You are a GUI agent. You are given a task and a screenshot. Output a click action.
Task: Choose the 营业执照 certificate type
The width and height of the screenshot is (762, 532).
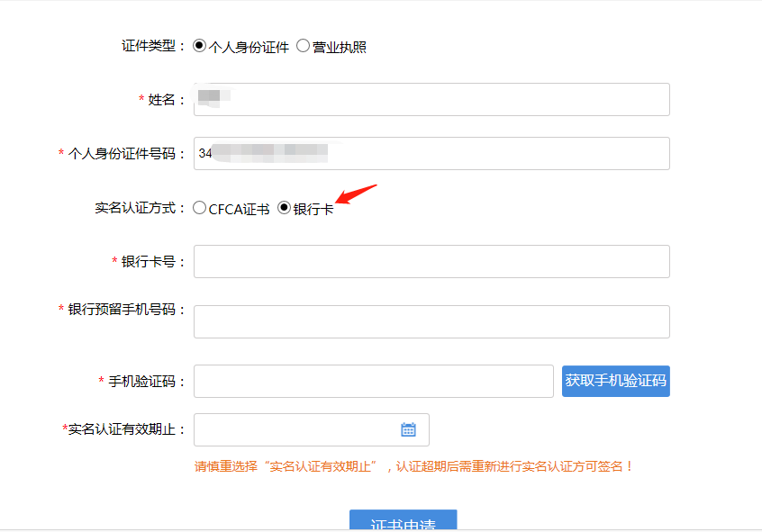303,46
